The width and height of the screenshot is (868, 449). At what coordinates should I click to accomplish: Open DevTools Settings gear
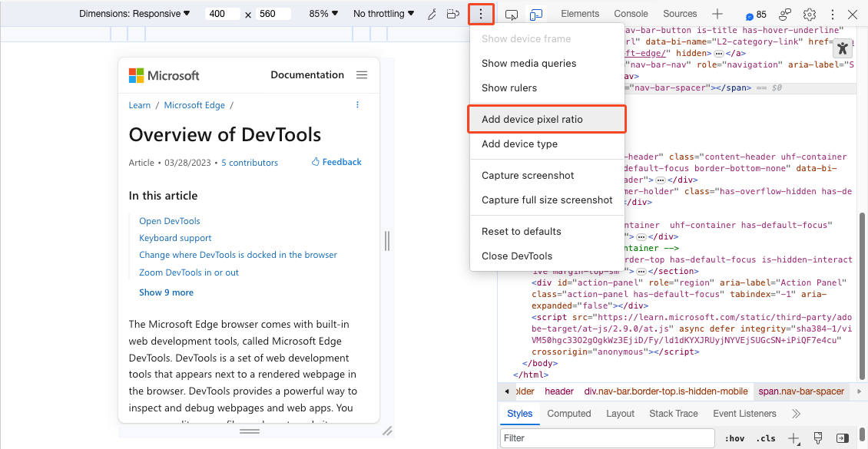click(x=809, y=15)
